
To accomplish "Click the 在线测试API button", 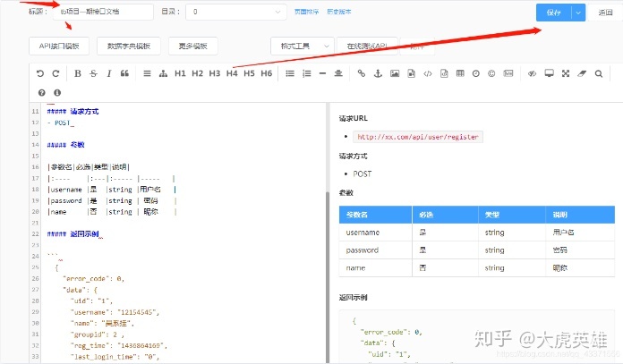I will point(367,46).
